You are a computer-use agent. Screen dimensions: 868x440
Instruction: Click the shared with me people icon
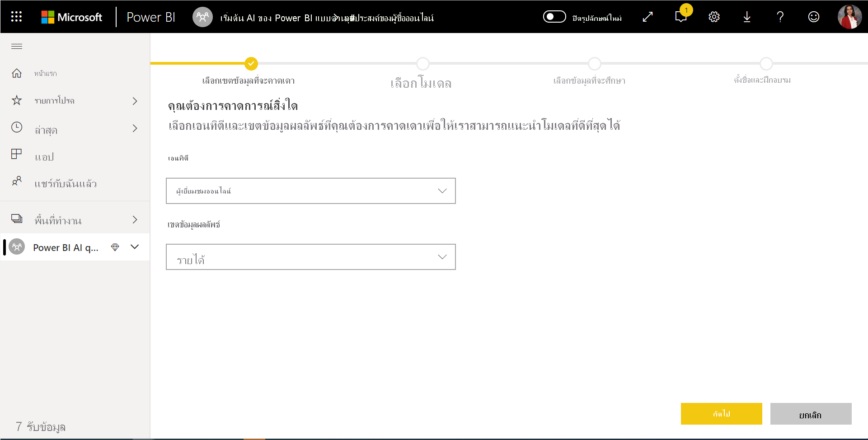17,181
